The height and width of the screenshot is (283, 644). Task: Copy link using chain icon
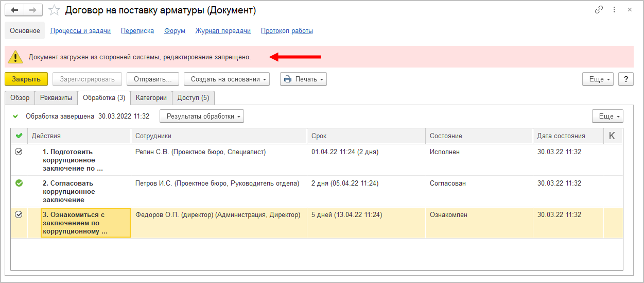pyautogui.click(x=599, y=10)
